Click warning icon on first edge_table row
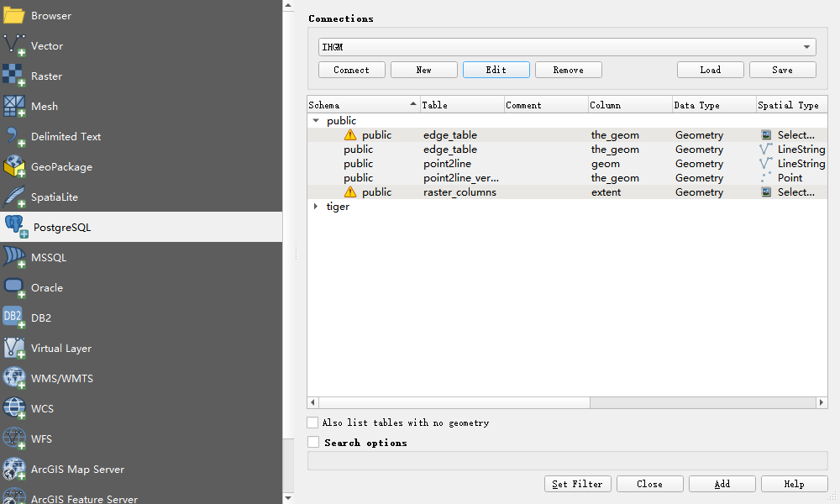The width and height of the screenshot is (840, 504). coord(350,135)
